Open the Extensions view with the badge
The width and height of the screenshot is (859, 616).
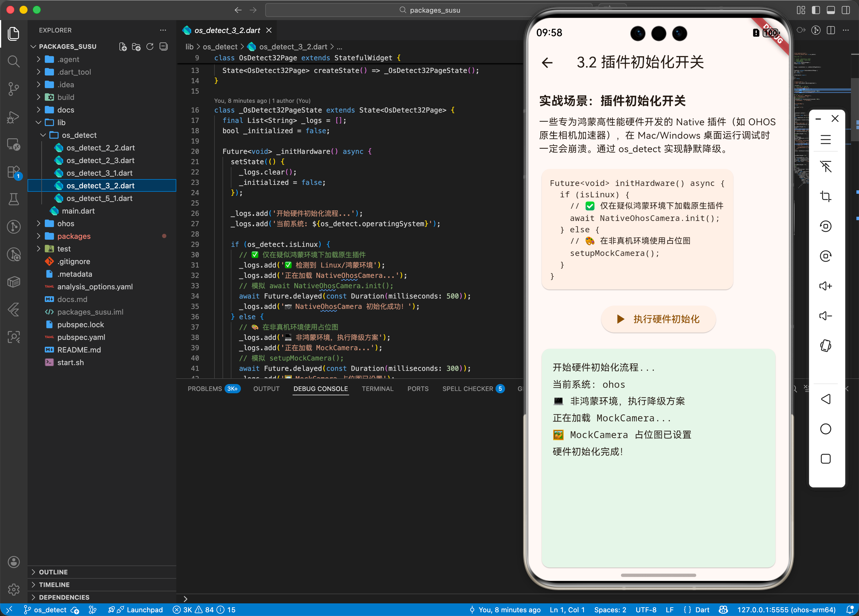click(x=13, y=172)
